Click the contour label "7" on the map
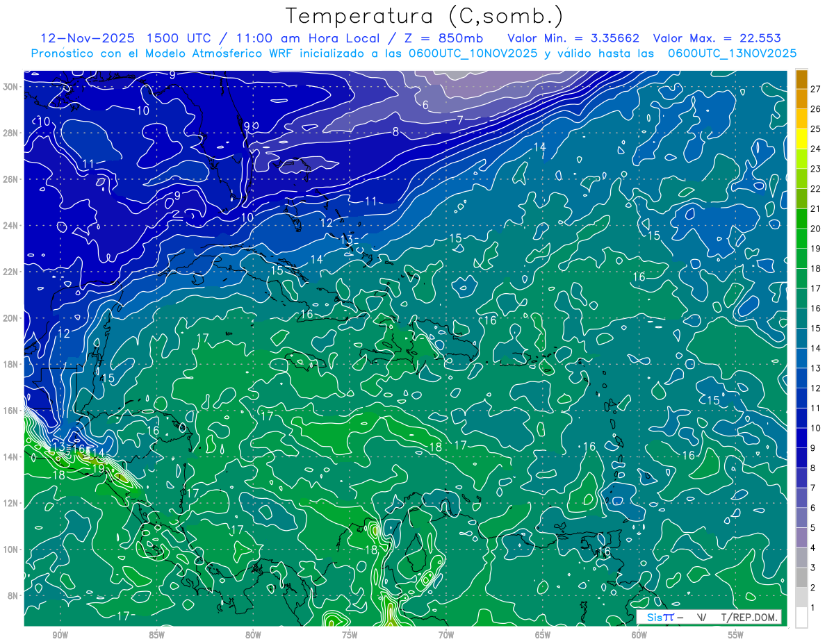This screenshot has height=644, width=834. coord(460,120)
